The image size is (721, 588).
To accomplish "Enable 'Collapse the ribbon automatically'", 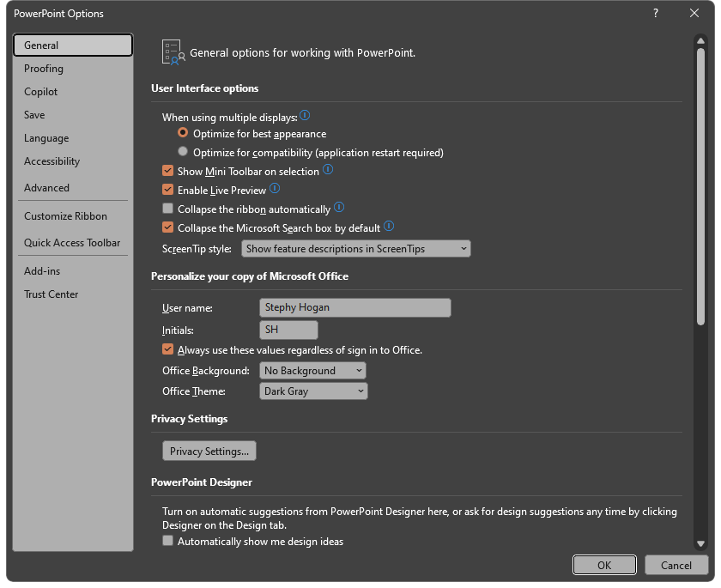I will (167, 208).
